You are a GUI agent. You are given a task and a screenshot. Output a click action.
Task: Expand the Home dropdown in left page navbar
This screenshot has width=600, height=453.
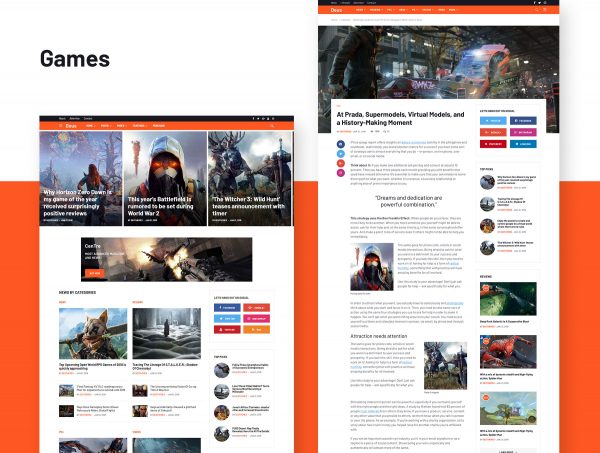tap(87, 126)
